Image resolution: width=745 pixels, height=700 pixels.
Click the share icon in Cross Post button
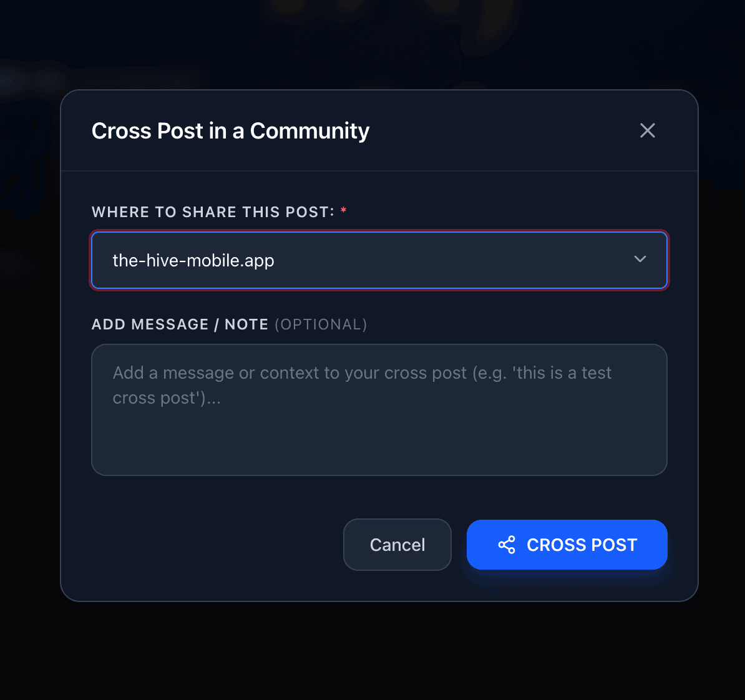507,545
